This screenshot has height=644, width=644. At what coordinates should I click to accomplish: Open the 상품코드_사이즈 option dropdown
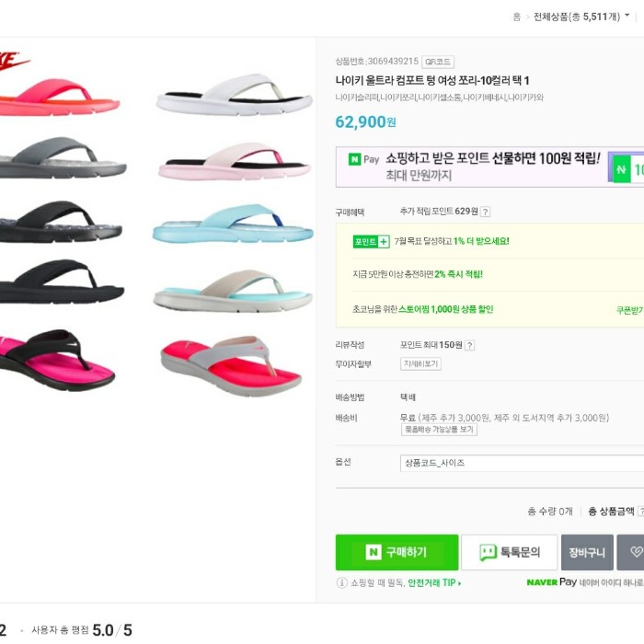coord(521,463)
